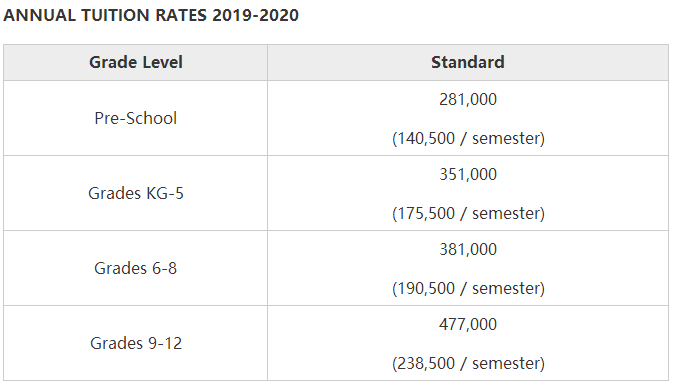Select the 190,500 per semester text
The width and height of the screenshot is (679, 387).
click(x=468, y=288)
